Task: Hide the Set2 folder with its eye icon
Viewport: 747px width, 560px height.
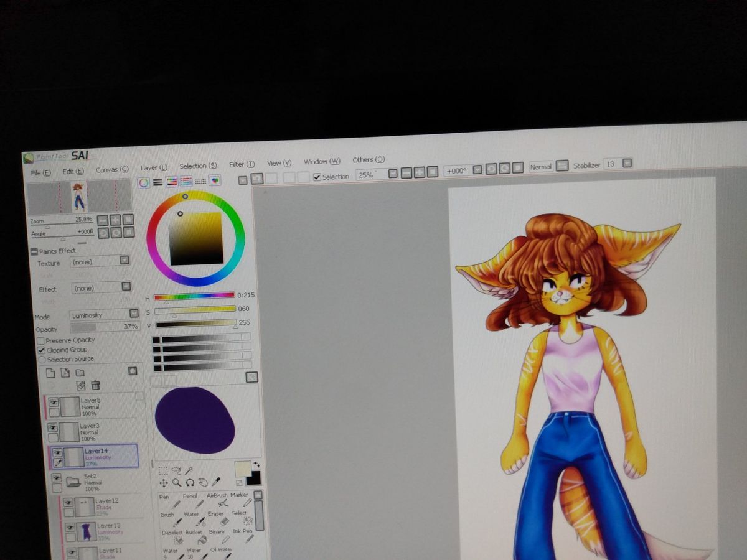Action: tap(56, 478)
